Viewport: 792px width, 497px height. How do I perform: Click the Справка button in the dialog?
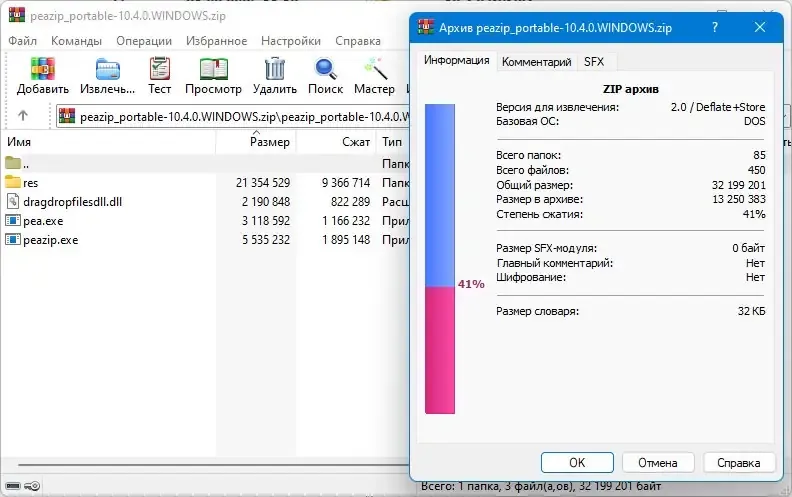click(x=738, y=462)
